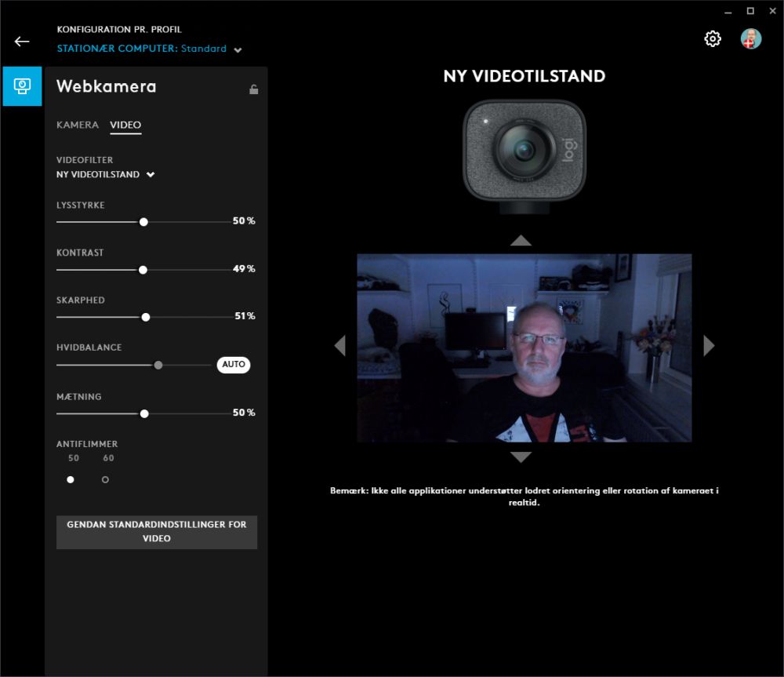Tilt camera up with the up arrow
This screenshot has height=677, width=784.
pyautogui.click(x=521, y=241)
